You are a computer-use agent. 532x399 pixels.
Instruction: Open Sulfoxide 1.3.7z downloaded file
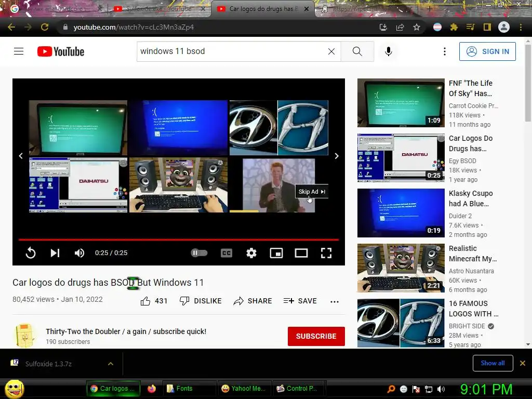[48, 364]
